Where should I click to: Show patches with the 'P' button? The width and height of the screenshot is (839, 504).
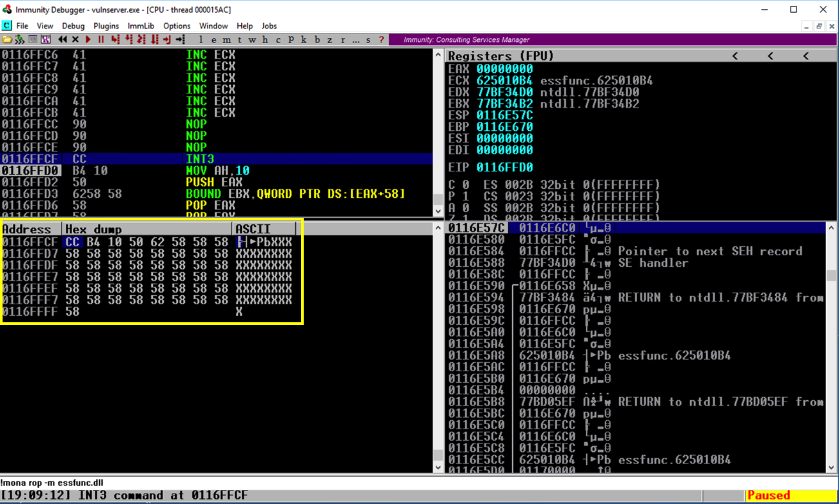pos(291,40)
